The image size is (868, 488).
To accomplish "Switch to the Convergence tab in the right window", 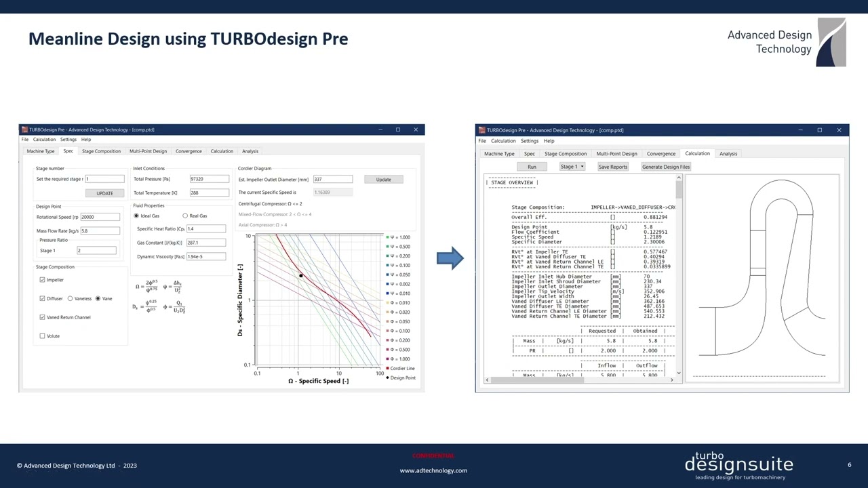I will click(x=661, y=154).
